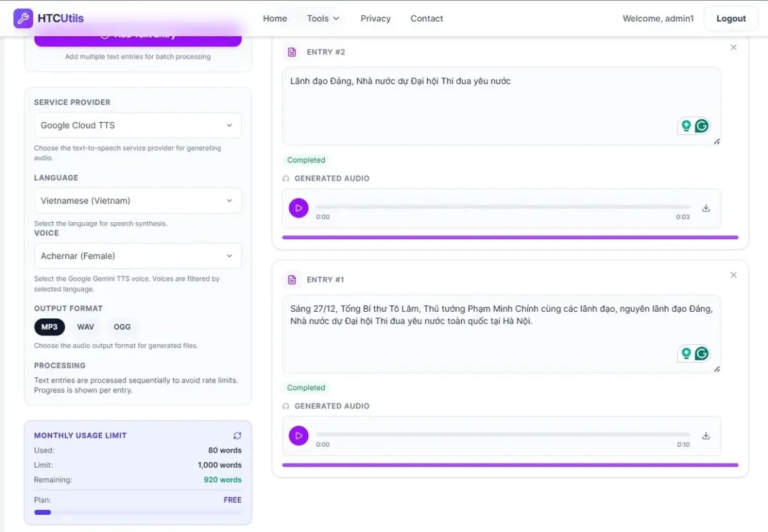Switch output format to OGG

coord(122,327)
